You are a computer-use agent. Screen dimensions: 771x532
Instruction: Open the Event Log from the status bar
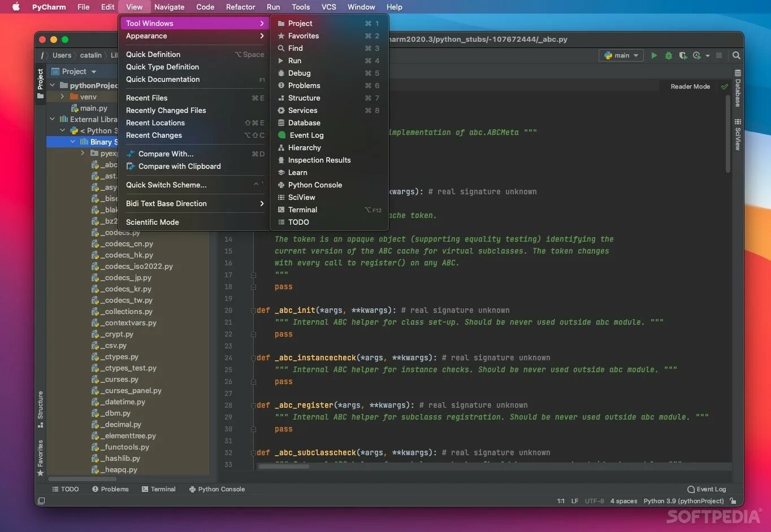(707, 489)
